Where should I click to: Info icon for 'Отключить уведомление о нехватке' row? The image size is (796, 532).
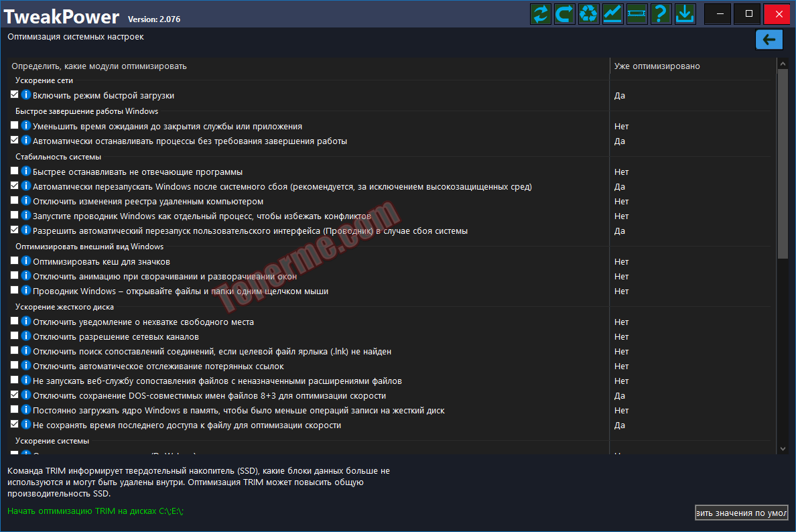pos(26,322)
